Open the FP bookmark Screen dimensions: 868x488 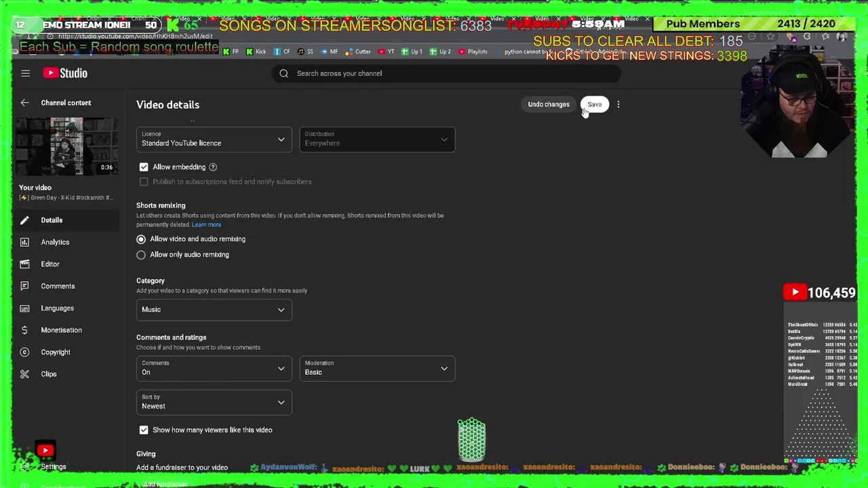tap(231, 52)
